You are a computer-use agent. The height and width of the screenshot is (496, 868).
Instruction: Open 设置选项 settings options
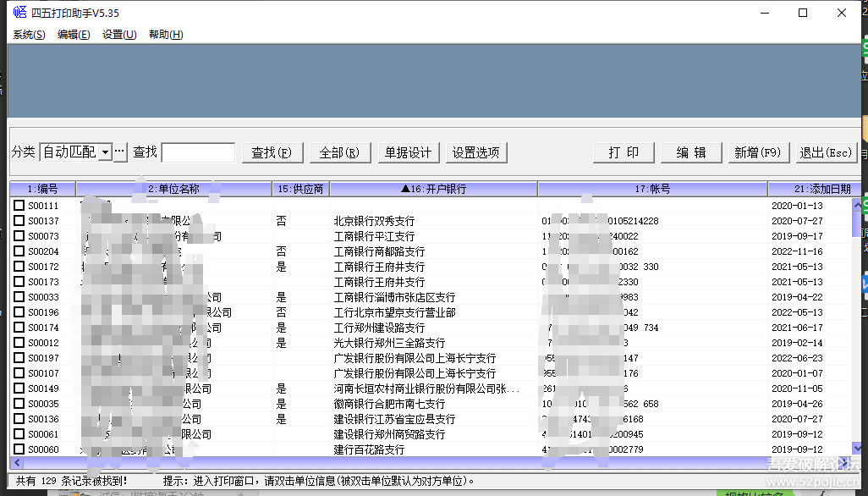pyautogui.click(x=476, y=152)
